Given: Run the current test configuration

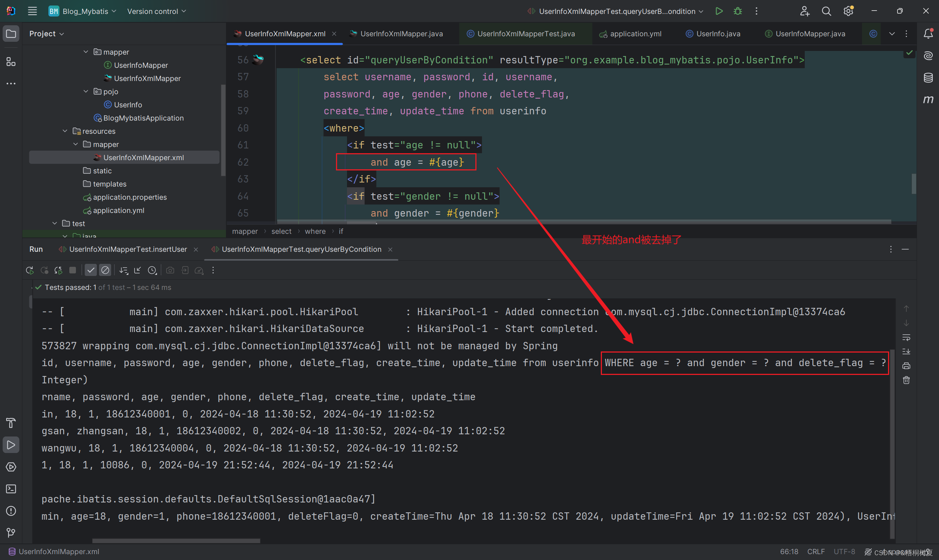Looking at the screenshot, I should tap(719, 11).
